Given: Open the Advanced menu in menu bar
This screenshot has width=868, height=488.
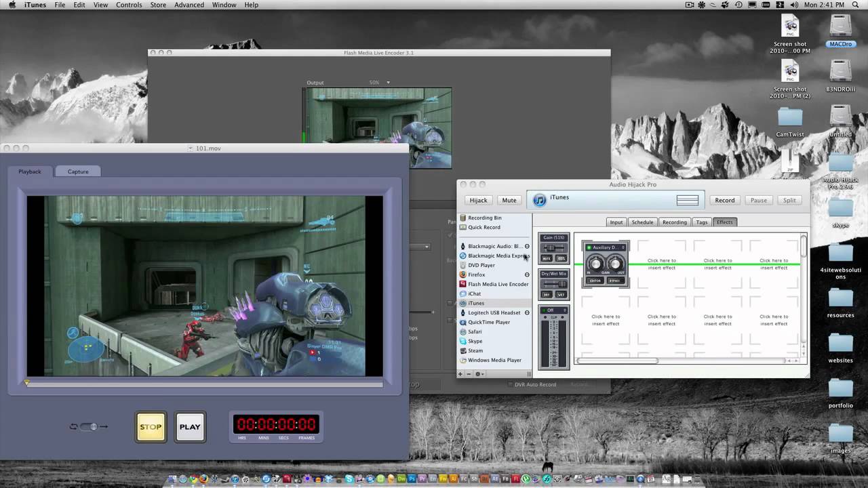Looking at the screenshot, I should click(x=189, y=5).
